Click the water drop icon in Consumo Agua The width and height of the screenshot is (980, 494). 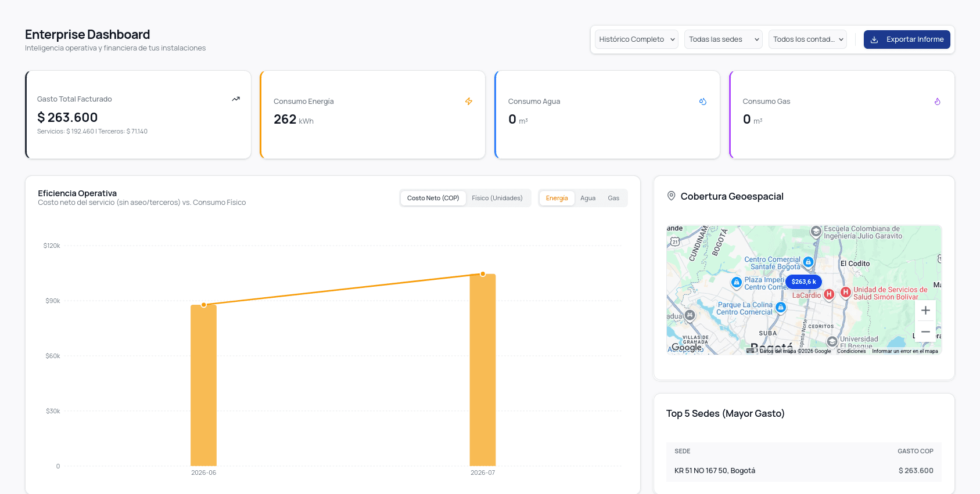[703, 102]
